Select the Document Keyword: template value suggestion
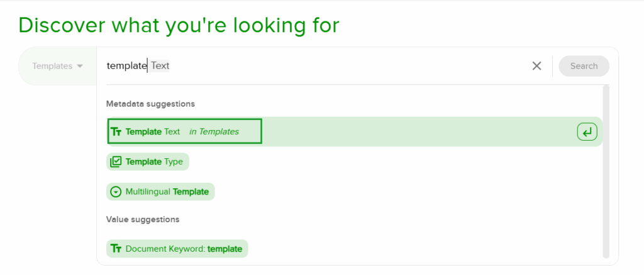 (184, 249)
